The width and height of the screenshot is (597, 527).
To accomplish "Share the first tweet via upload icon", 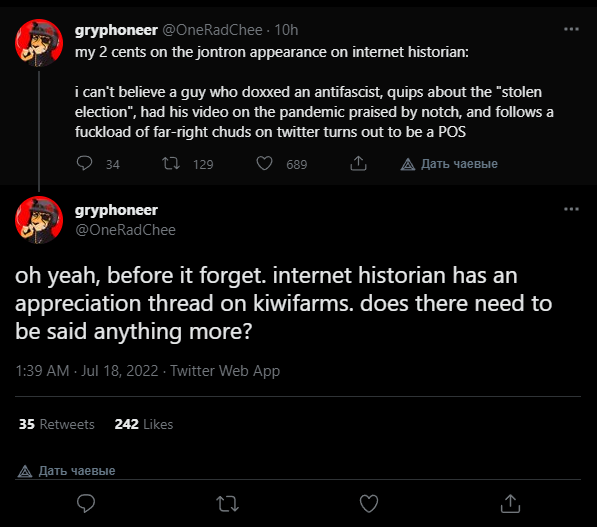I will (358, 163).
